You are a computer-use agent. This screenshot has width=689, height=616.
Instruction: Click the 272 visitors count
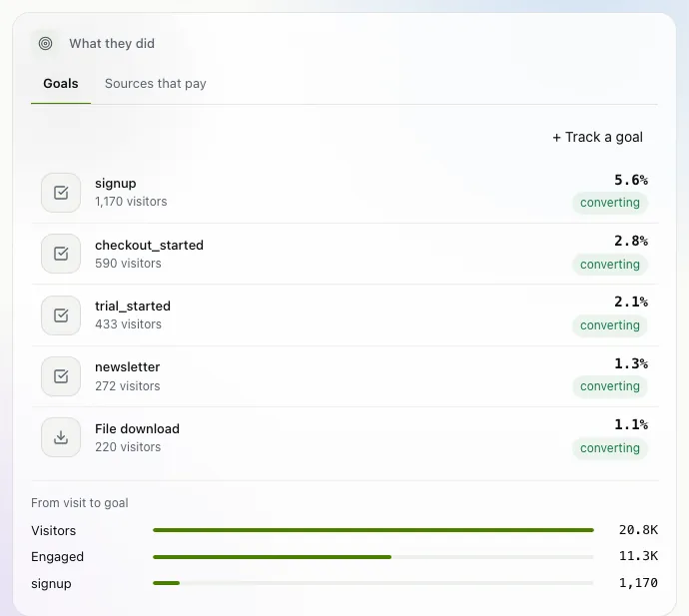[x=128, y=385]
